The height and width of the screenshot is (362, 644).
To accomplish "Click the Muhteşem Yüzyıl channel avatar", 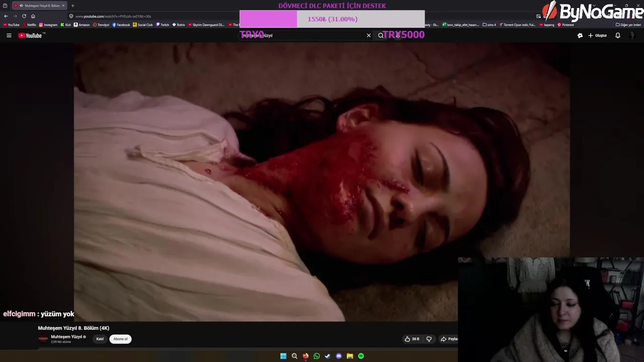I will (x=43, y=339).
